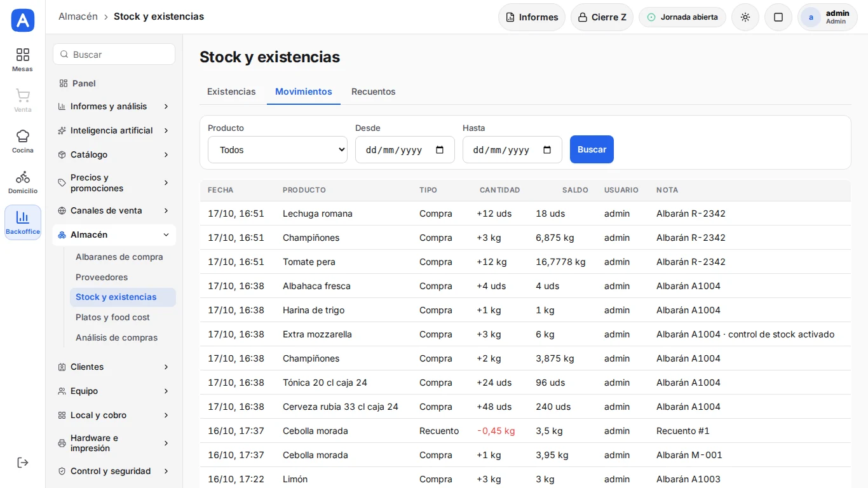The height and width of the screenshot is (488, 868).
Task: Click the Hardware e impresión printer icon
Action: tap(62, 443)
